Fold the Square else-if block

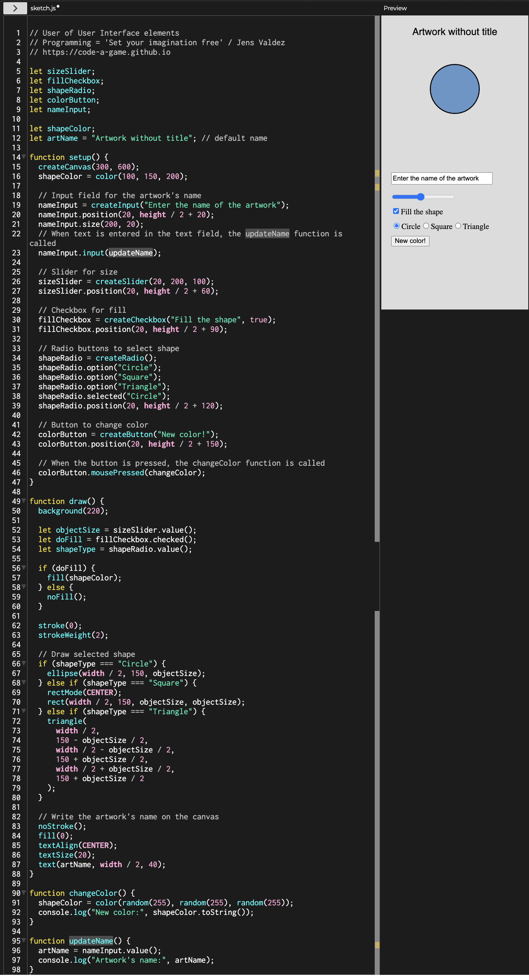click(x=24, y=682)
